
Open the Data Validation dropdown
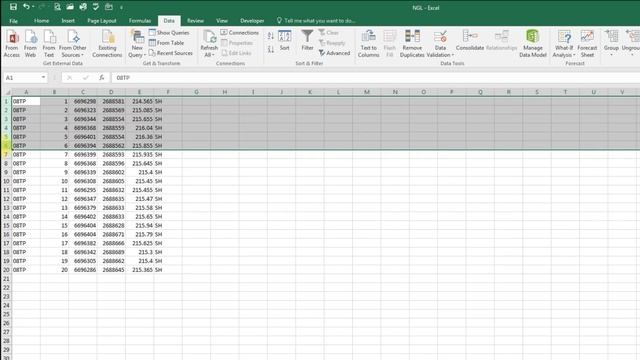pyautogui.click(x=440, y=44)
